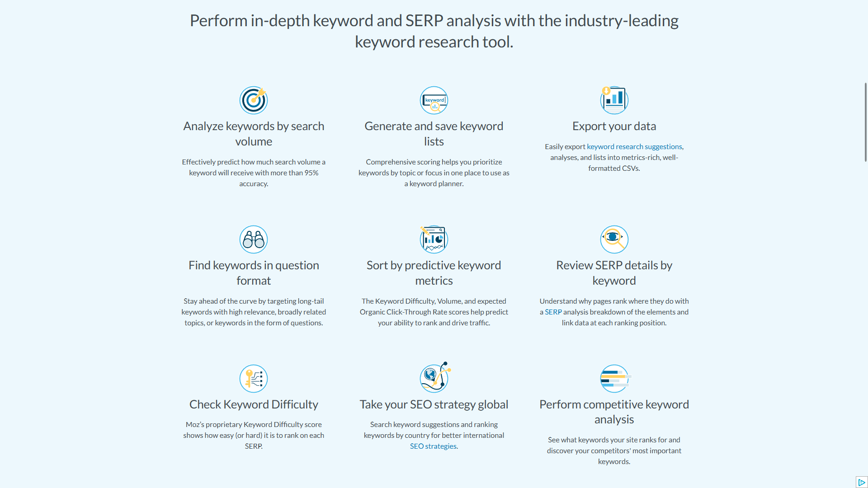
Task: Open the keyword research suggestions link
Action: tap(634, 146)
